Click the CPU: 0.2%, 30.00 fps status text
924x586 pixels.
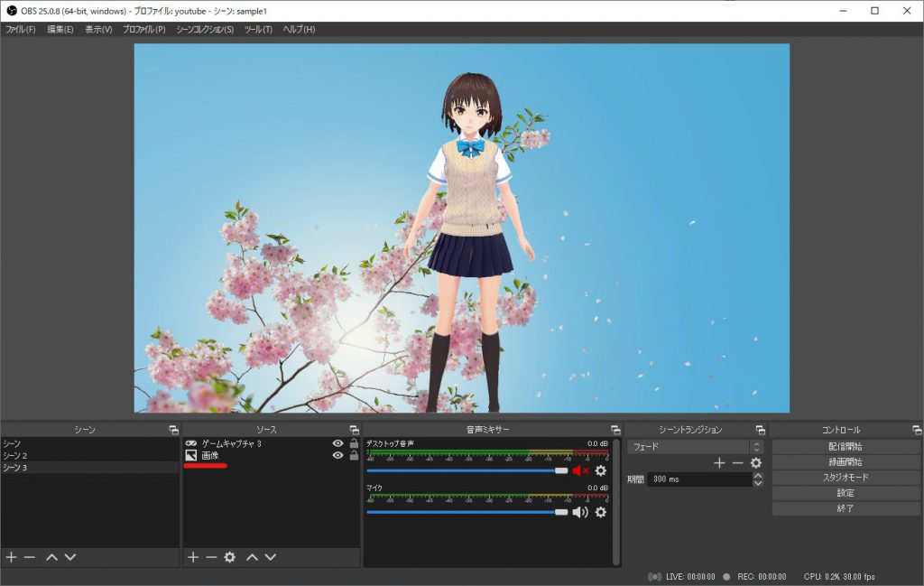pos(839,577)
